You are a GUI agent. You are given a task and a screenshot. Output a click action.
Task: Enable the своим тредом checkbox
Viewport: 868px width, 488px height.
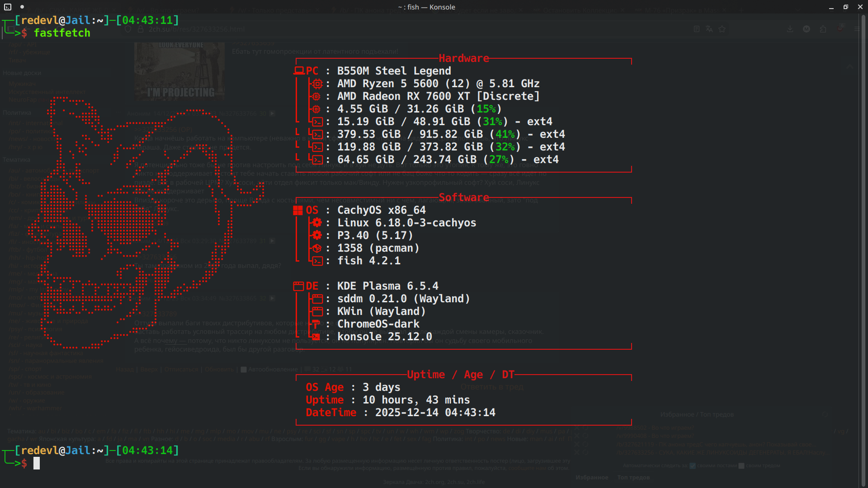[x=741, y=466]
